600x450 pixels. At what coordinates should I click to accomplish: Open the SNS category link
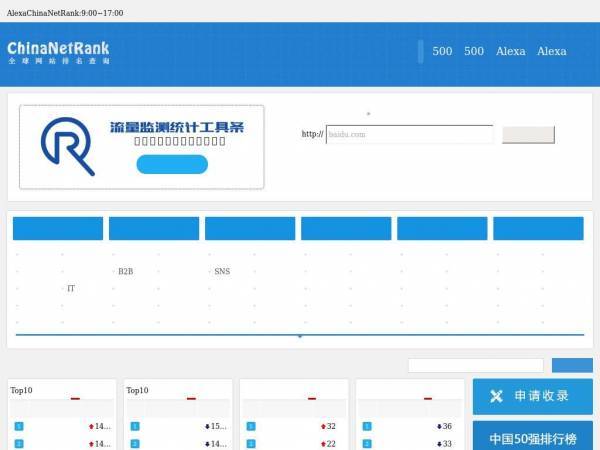click(222, 271)
